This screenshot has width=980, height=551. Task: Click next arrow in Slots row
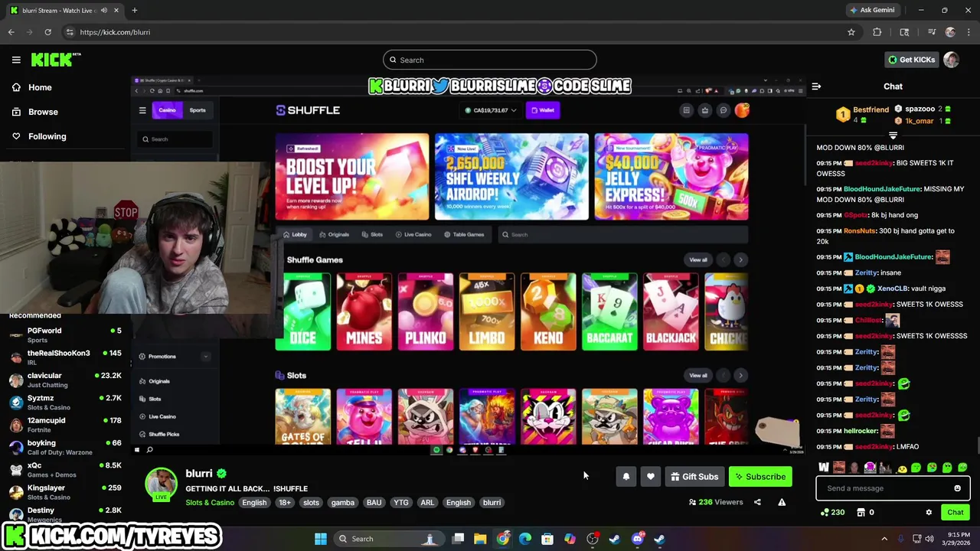tap(740, 375)
